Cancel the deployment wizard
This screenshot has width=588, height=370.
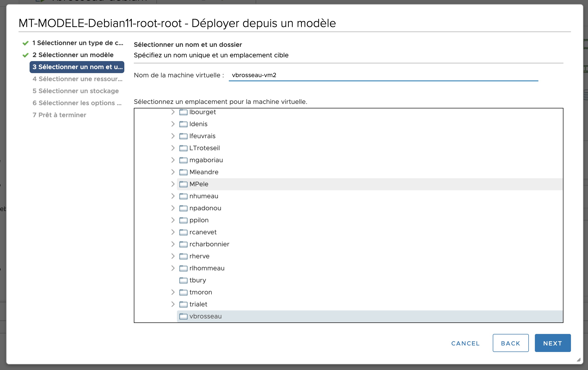tap(465, 343)
